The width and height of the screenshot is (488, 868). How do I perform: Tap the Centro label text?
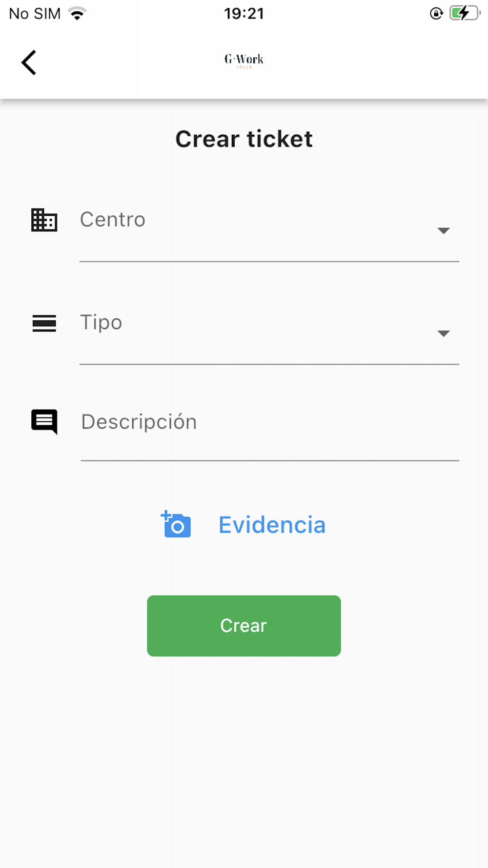[113, 220]
